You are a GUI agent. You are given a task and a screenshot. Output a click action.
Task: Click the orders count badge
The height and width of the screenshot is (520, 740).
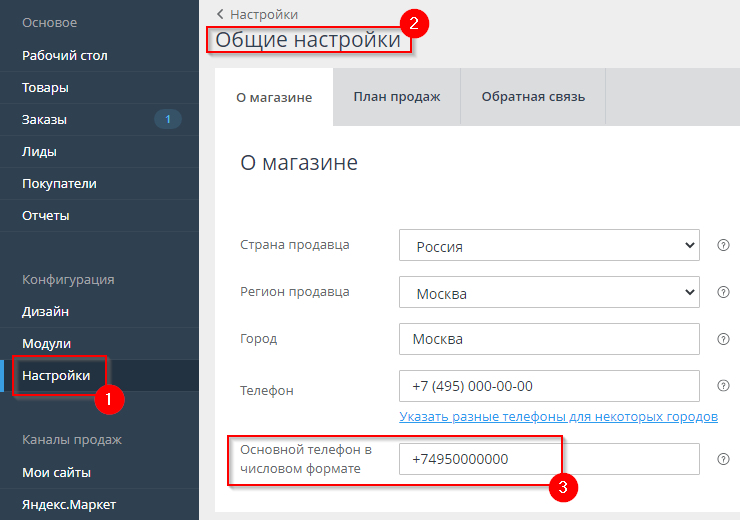coord(167,120)
